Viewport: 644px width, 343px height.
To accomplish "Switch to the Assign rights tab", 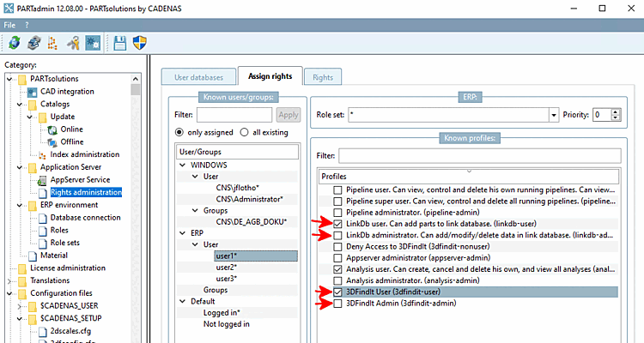I will 270,76.
